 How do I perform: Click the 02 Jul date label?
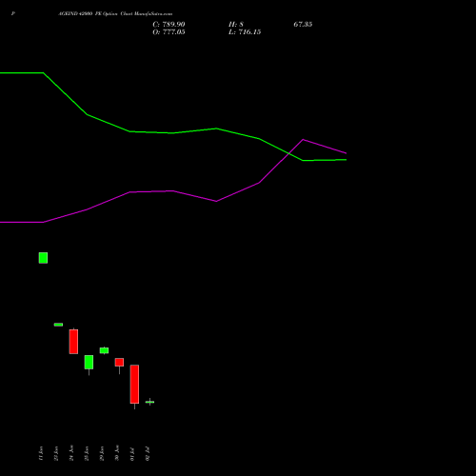coord(148,454)
